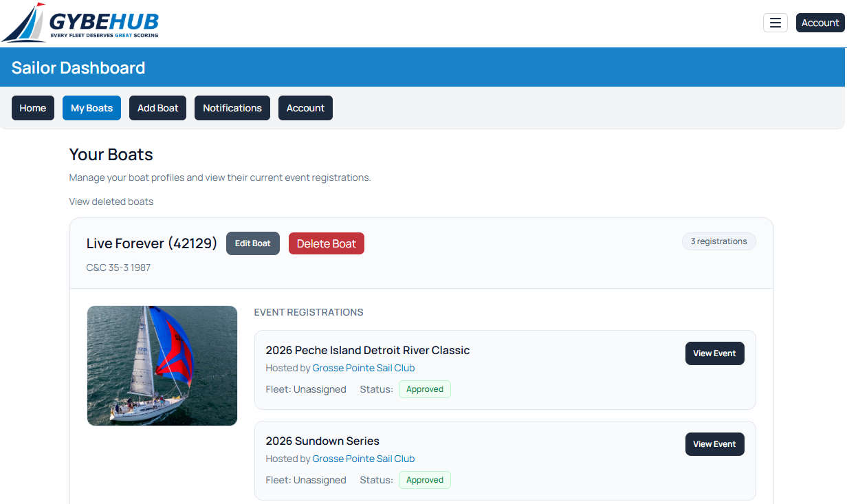This screenshot has height=504, width=847.
Task: Select the My Boats tab
Action: (x=91, y=108)
